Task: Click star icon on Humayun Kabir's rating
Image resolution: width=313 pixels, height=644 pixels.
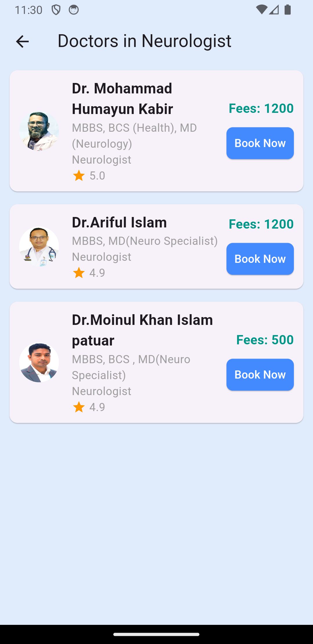Action: click(79, 176)
